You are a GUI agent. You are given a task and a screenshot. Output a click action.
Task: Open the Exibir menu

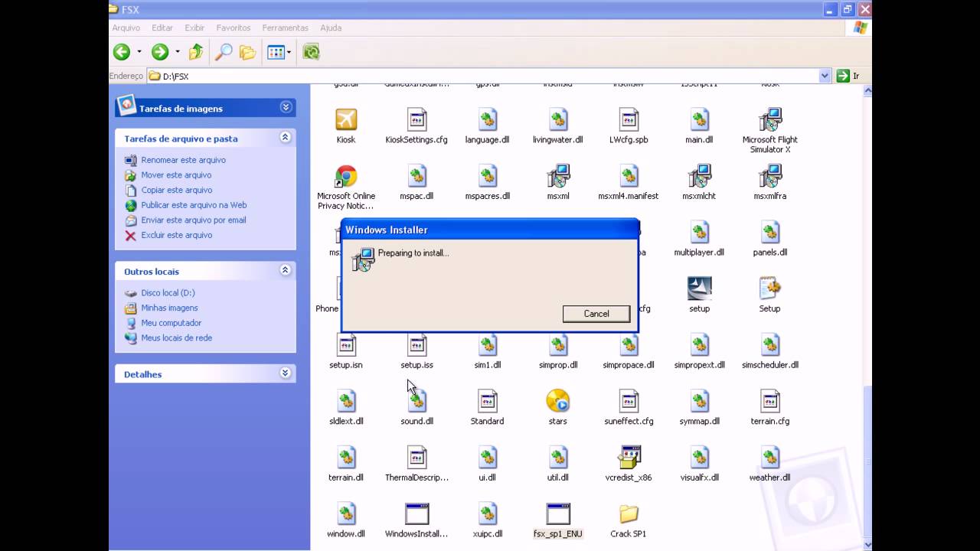click(x=194, y=28)
